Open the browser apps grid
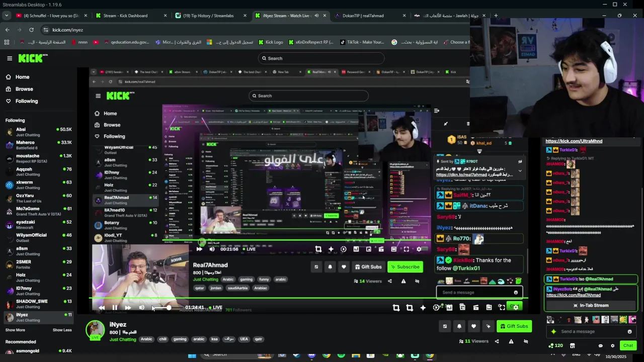The image size is (644, 362). click(x=7, y=42)
